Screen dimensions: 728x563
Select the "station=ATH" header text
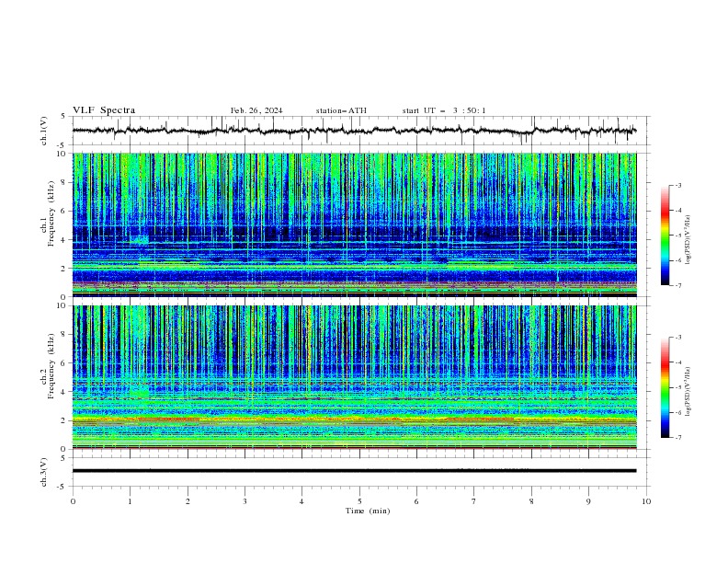pyautogui.click(x=341, y=110)
